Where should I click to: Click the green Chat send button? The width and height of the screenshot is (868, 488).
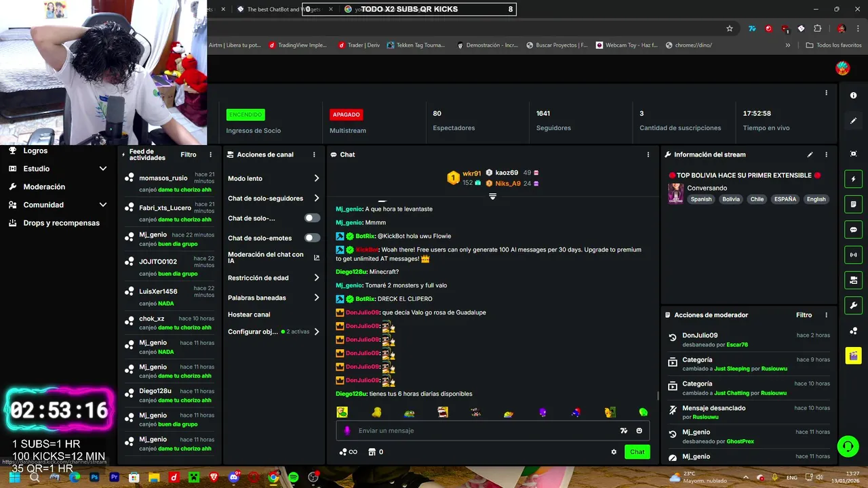click(637, 452)
